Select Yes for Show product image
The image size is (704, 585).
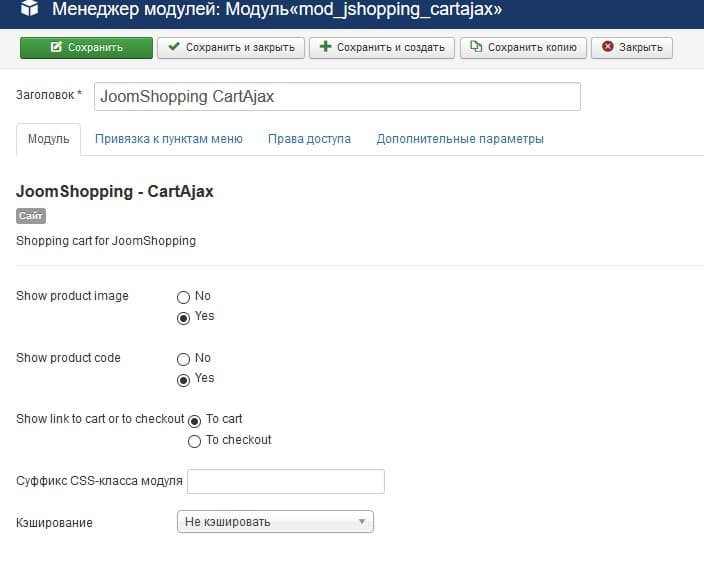click(183, 318)
